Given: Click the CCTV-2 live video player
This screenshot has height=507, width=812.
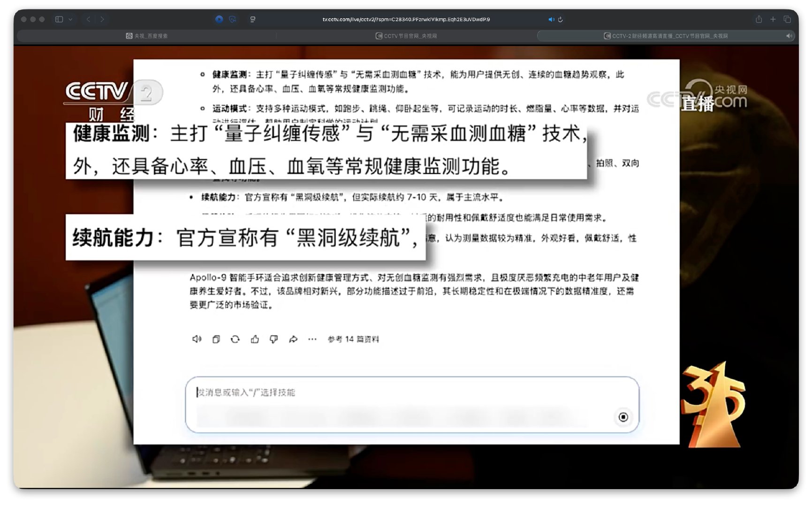Looking at the screenshot, I should [406, 267].
